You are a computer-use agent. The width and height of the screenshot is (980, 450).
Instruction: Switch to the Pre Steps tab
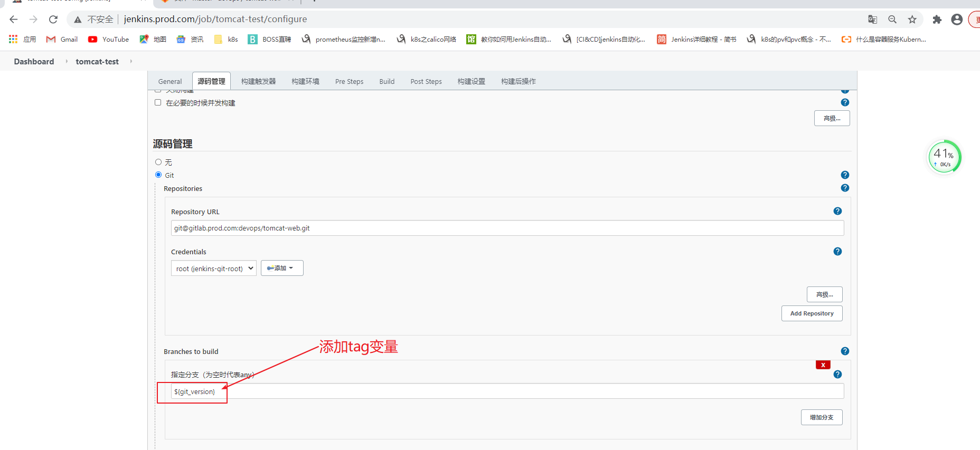tap(350, 81)
